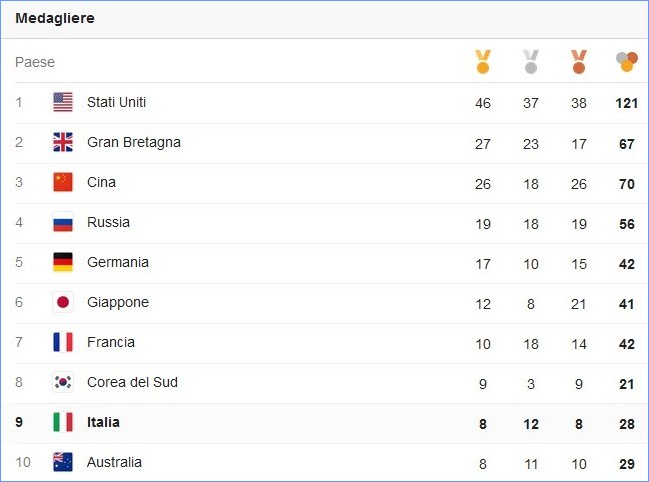Click the silver medal column icon
The image size is (649, 482).
coord(531,62)
